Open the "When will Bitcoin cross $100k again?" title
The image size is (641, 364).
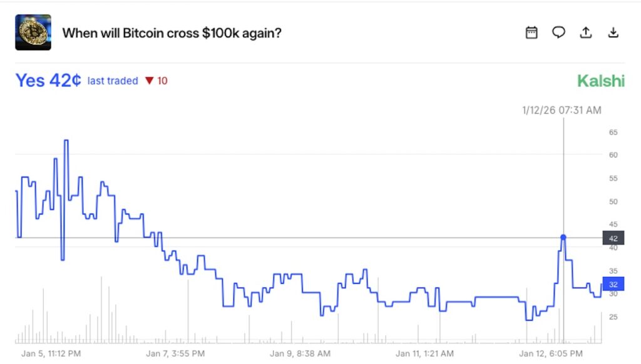[x=172, y=33]
